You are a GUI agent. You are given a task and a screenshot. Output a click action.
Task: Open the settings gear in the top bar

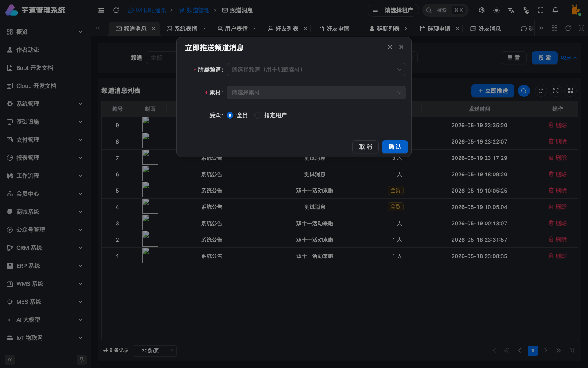[x=482, y=10]
